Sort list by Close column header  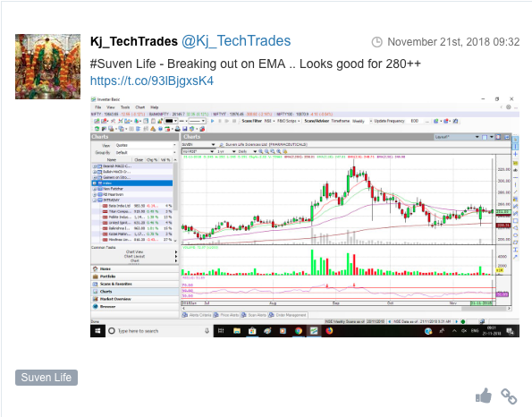click(139, 159)
